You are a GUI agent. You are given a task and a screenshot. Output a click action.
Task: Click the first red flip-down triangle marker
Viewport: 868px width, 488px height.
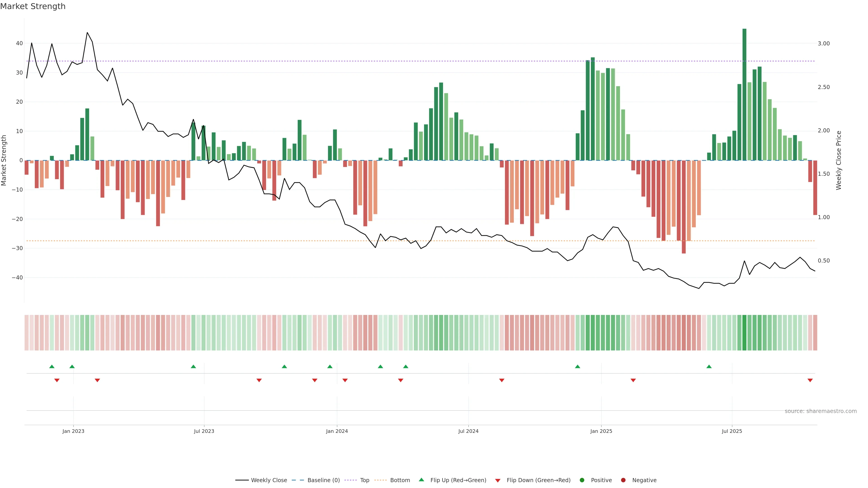click(57, 380)
